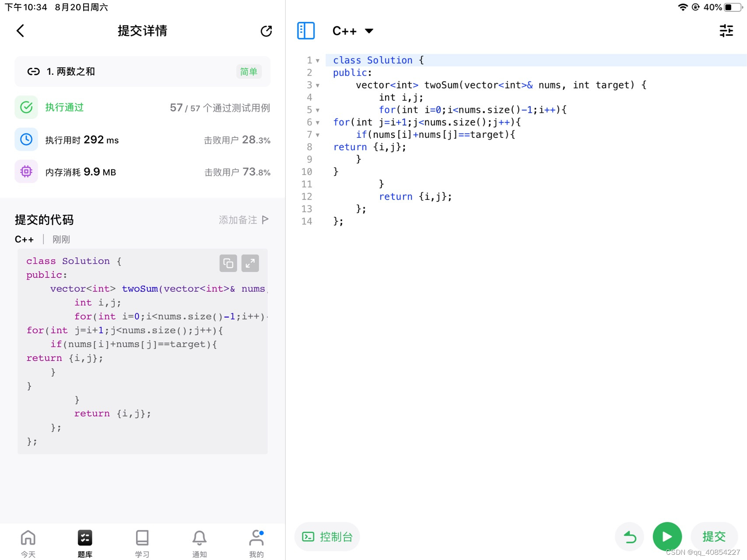
Task: Tap the 击败用户 28.3% value
Action: tap(237, 140)
